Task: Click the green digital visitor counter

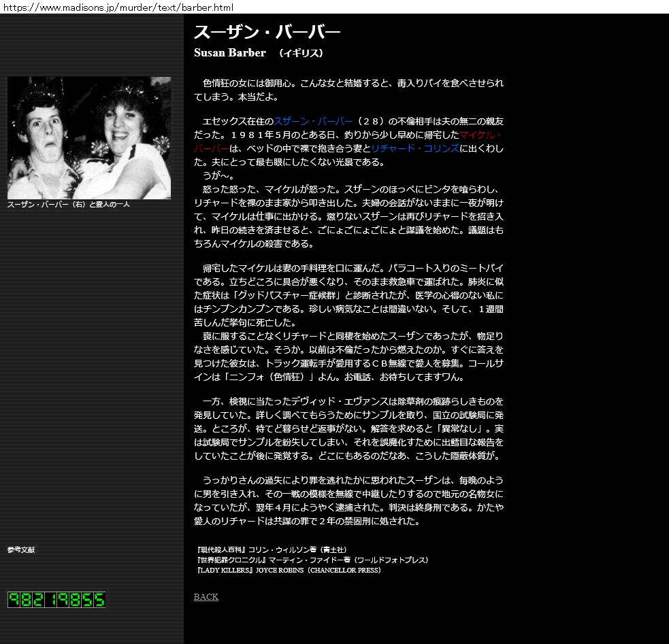Action: click(x=56, y=600)
